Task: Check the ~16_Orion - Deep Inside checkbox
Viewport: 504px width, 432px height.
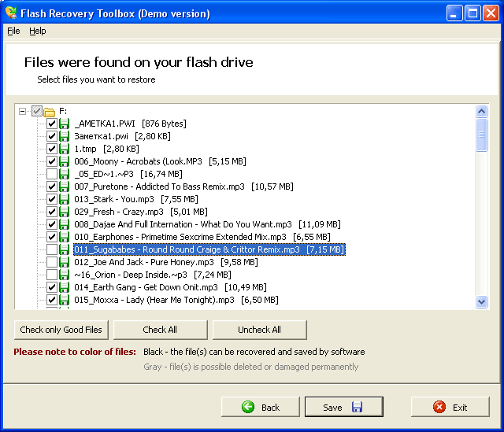Action: pos(52,275)
